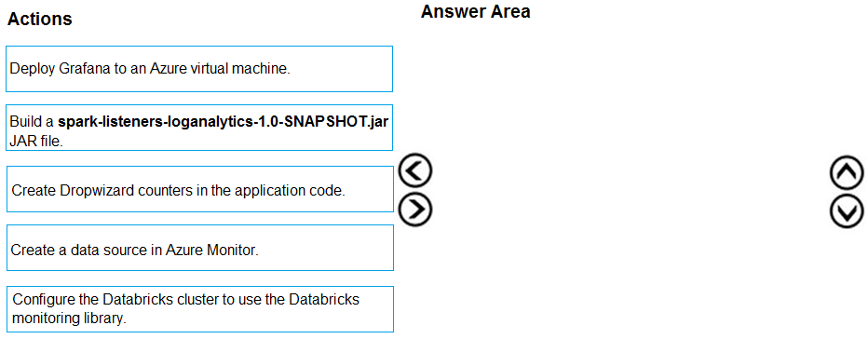Image resolution: width=868 pixels, height=339 pixels.
Task: Click the Answer Area heading
Action: (x=476, y=11)
